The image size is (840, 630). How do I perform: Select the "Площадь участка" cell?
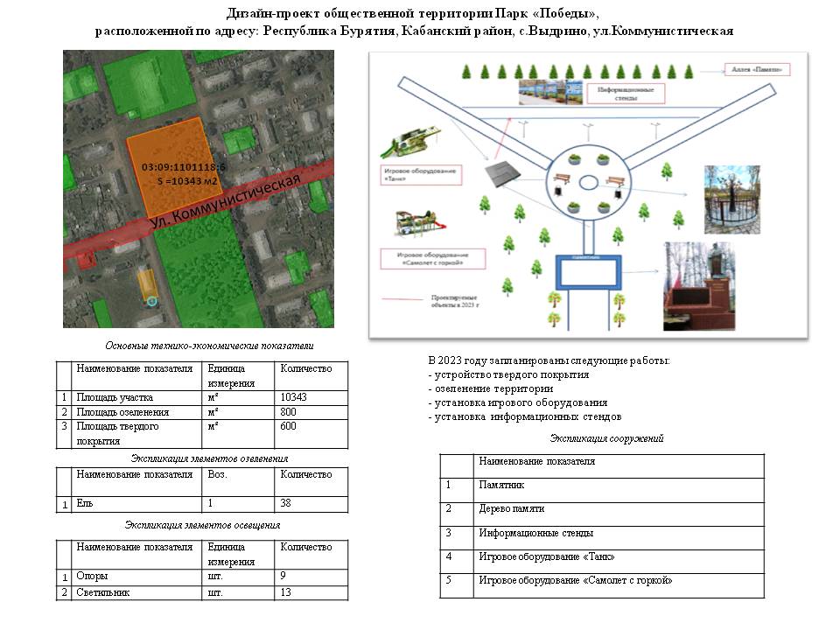point(136,397)
